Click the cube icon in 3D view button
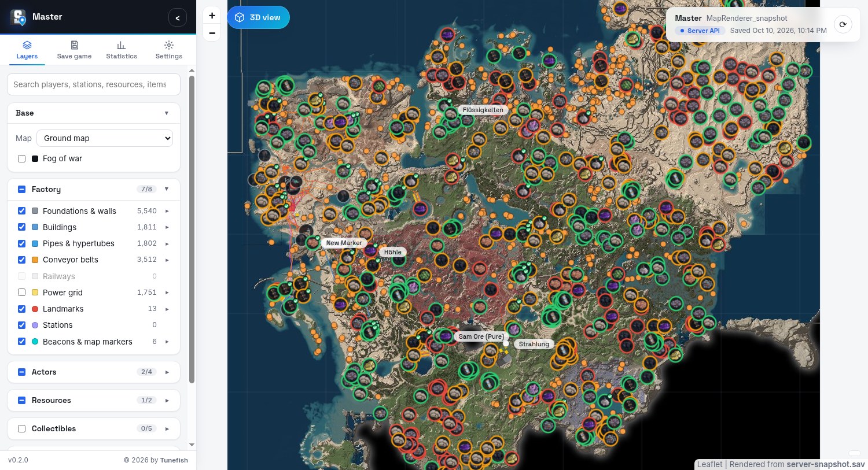Screen dimensions: 868x470 tap(240, 17)
